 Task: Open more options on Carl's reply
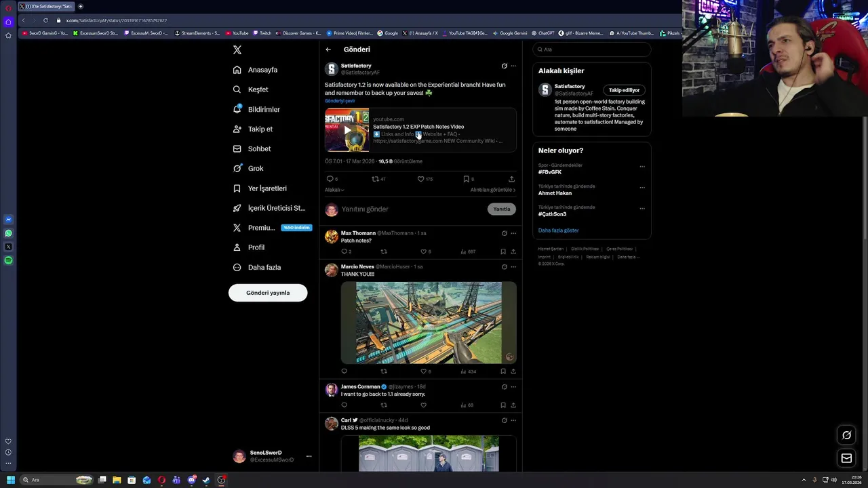coord(513,420)
